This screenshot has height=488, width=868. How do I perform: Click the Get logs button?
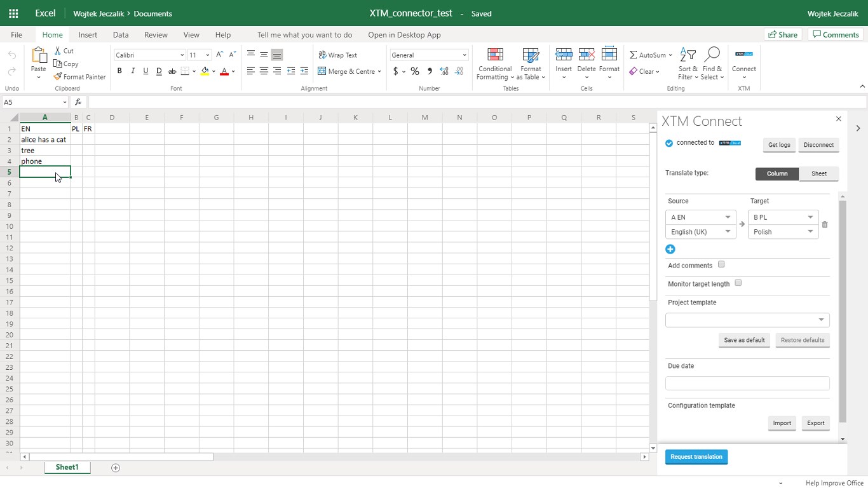pos(779,145)
